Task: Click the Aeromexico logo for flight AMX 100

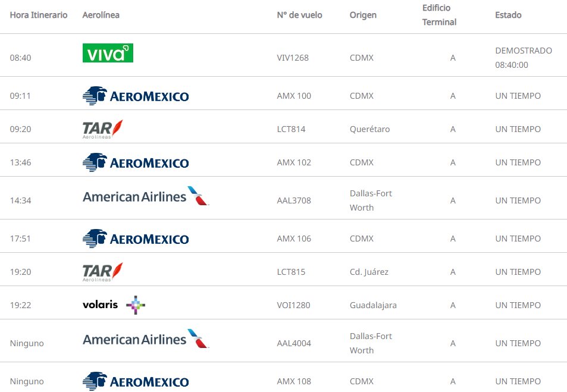Action: point(136,96)
